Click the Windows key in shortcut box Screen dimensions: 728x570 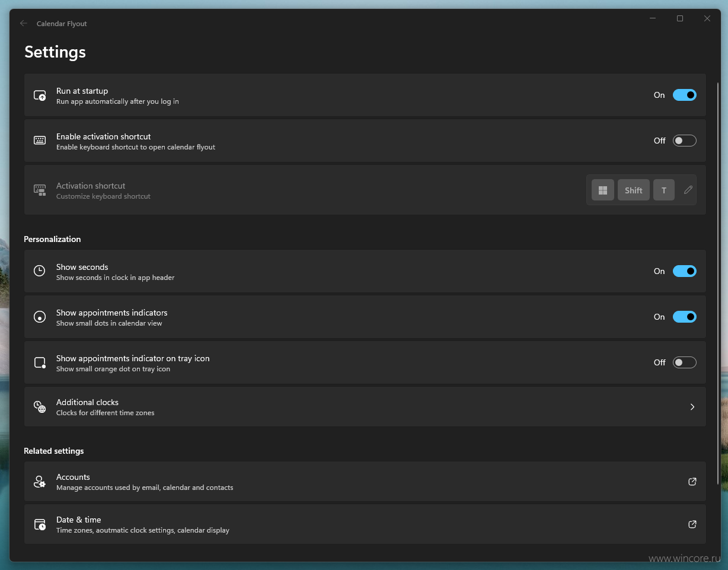[x=603, y=190]
